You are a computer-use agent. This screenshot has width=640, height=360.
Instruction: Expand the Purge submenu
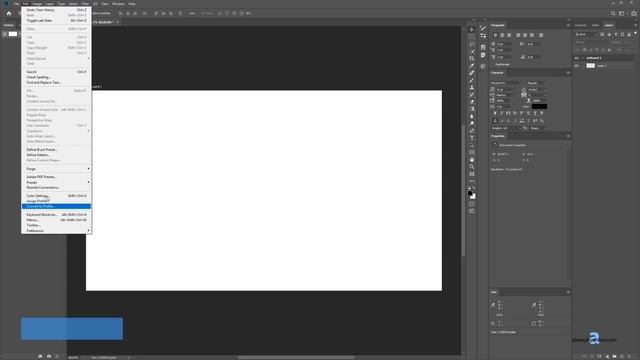(x=56, y=169)
